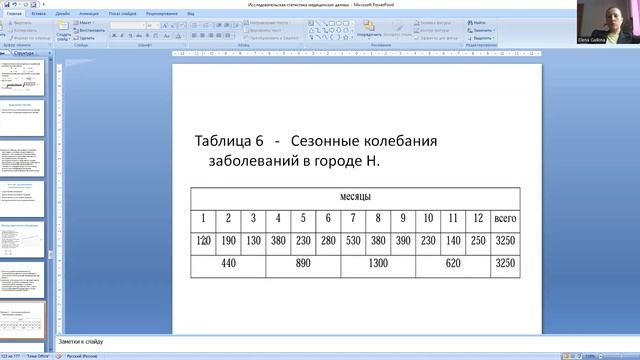Click Вырезать scissors icon in clipboard

(11, 23)
